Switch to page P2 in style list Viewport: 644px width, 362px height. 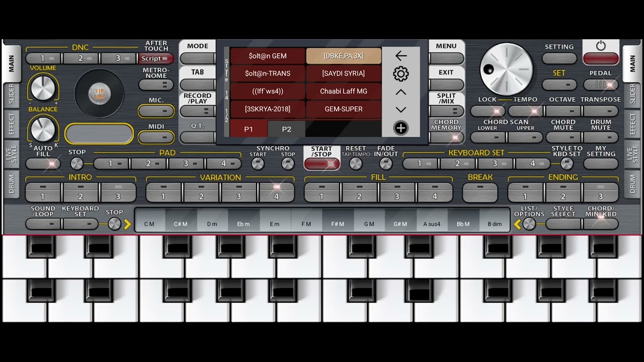(x=286, y=129)
